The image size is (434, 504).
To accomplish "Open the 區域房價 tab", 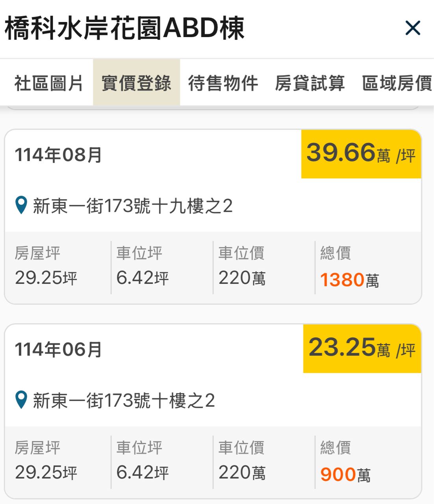I will pos(397,83).
